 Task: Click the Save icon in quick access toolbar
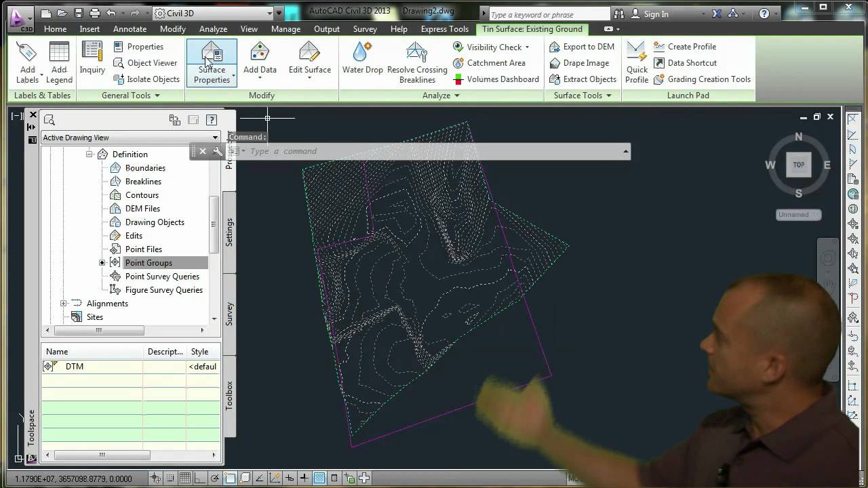tap(79, 13)
